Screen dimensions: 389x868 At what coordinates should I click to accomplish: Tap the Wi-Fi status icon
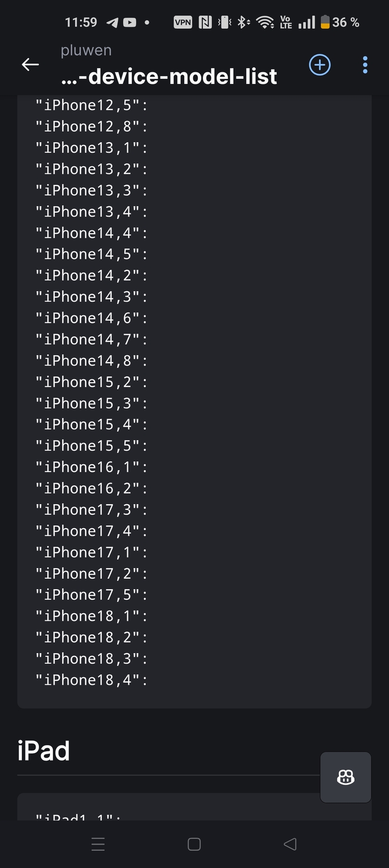coord(265,23)
